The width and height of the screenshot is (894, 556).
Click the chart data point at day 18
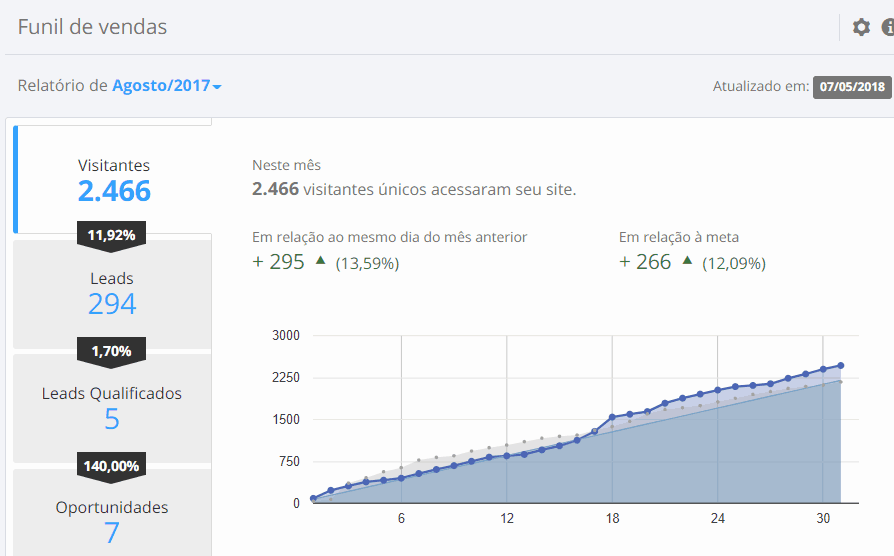pyautogui.click(x=612, y=417)
